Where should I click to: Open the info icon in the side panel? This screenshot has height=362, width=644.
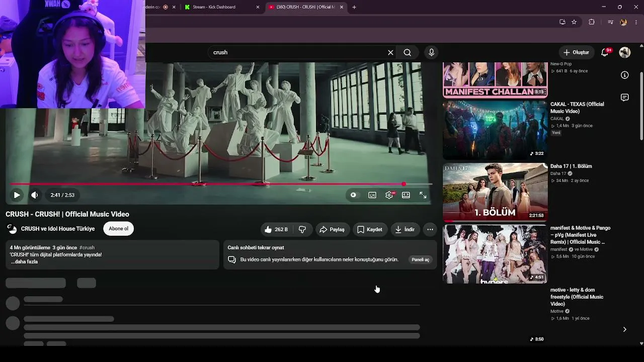[625, 75]
